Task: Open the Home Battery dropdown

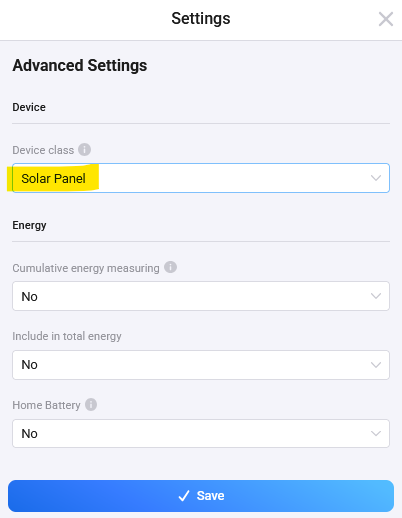Action: (201, 433)
